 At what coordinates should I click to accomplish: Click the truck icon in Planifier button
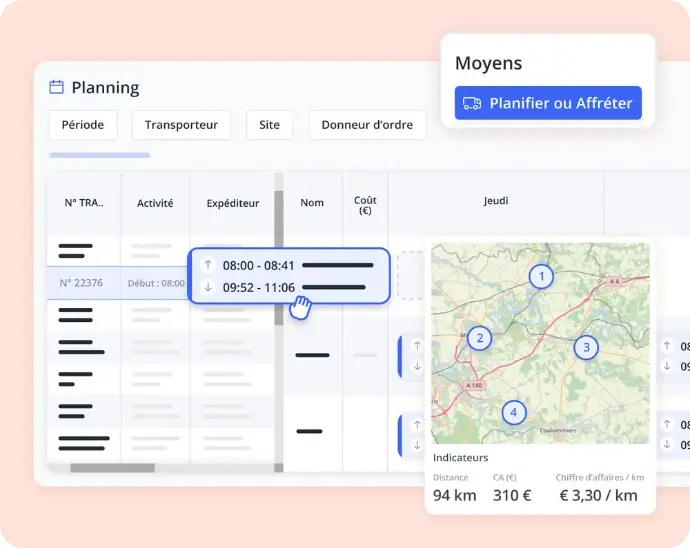(473, 103)
